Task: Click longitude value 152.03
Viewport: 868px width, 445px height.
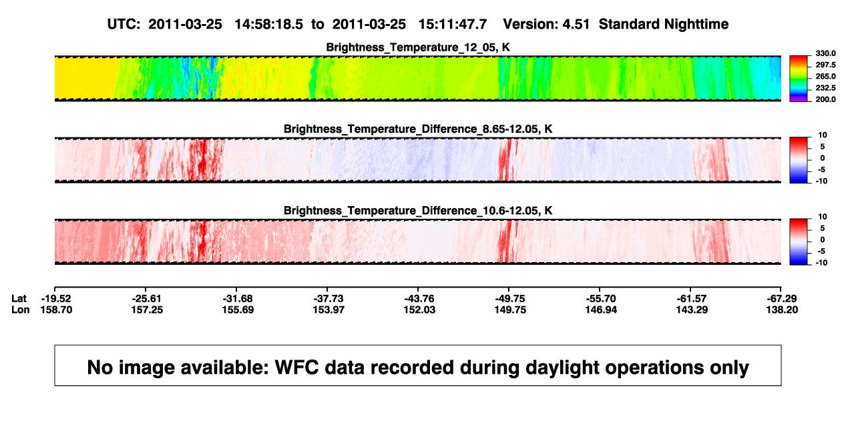Action: [419, 310]
